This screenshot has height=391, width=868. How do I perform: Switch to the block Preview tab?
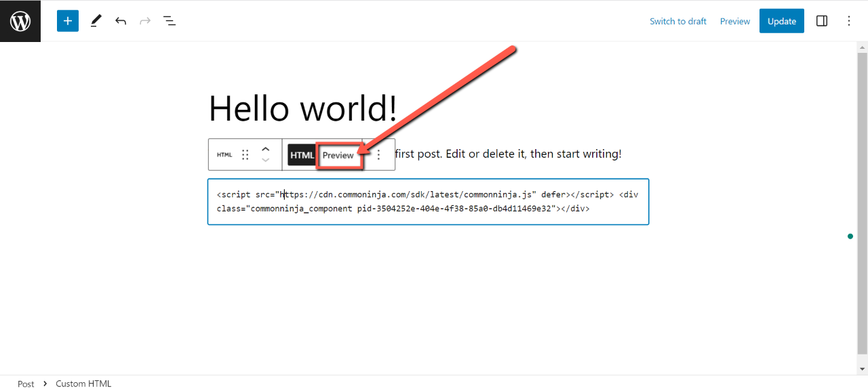click(x=338, y=155)
